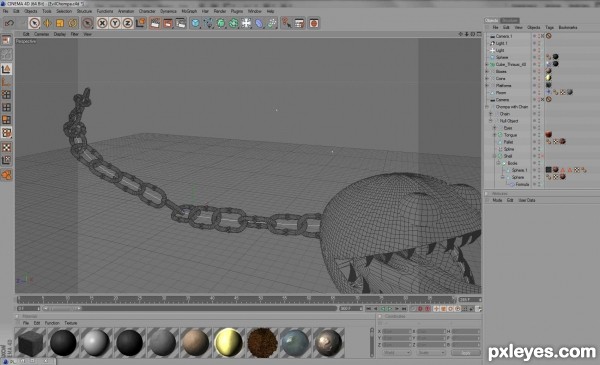The height and width of the screenshot is (365, 600).
Task: Open the scene objects white icon
Action: click(246, 23)
